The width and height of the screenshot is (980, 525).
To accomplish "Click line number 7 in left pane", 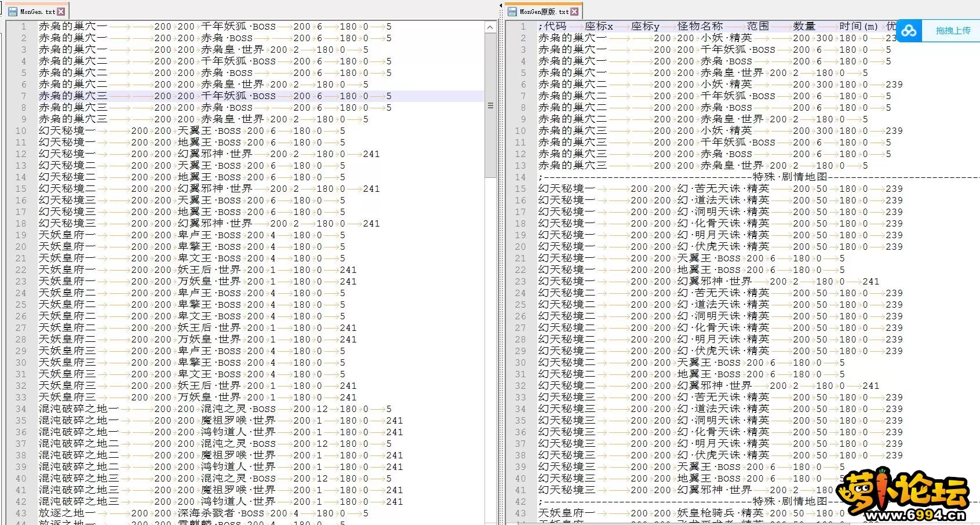I will 24,96.
